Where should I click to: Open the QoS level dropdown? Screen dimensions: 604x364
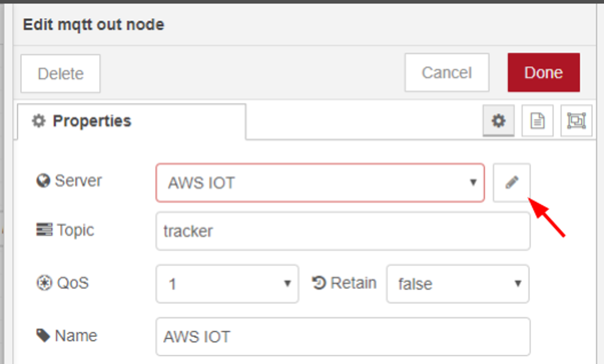(226, 284)
